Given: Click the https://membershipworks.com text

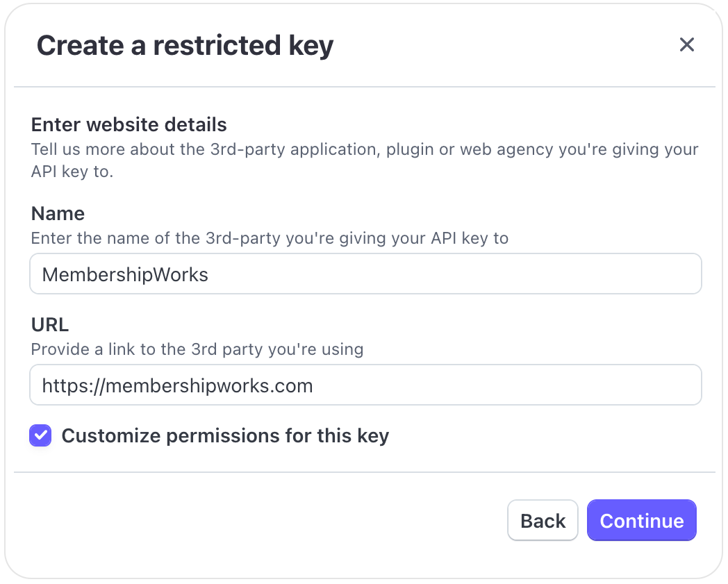Looking at the screenshot, I should 177,385.
